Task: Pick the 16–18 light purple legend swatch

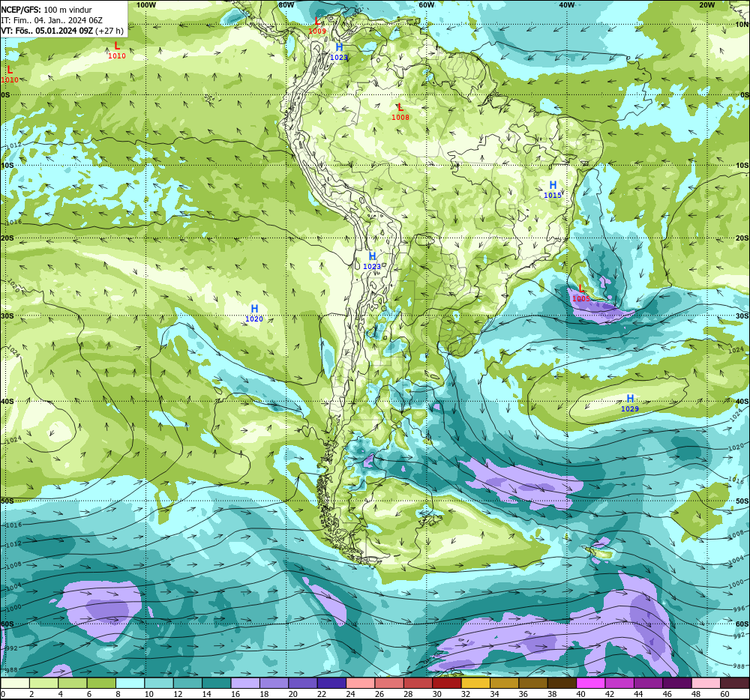Action: (245, 683)
